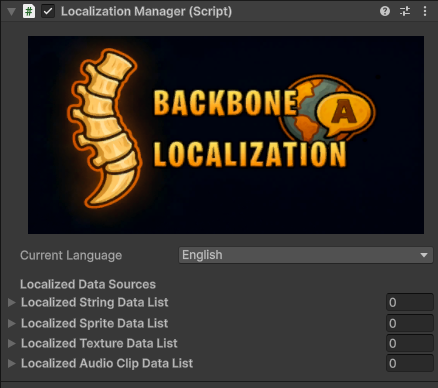Click the C# script hash icon
This screenshot has height=388, width=438.
pos(29,11)
